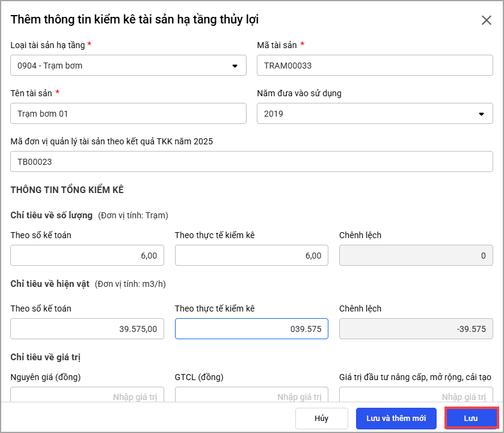Viewport: 504px width, 433px height.
Task: Click the Mã tài sản field TRAM00033
Action: click(374, 66)
